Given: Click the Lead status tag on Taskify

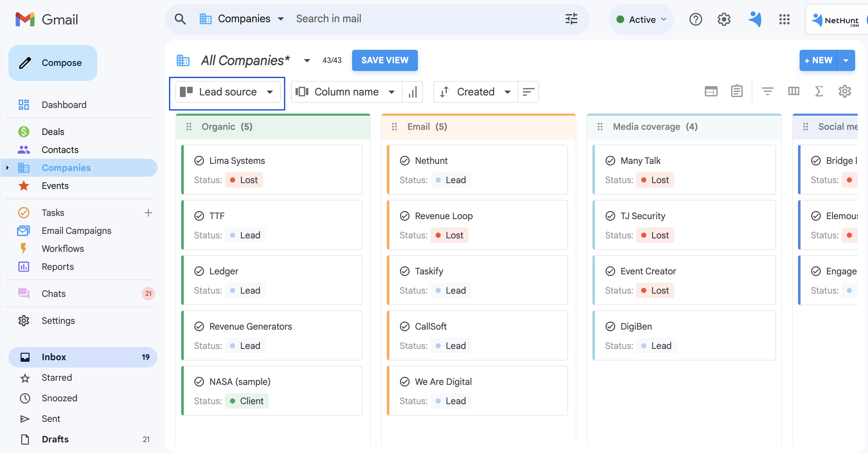Looking at the screenshot, I should (x=450, y=290).
